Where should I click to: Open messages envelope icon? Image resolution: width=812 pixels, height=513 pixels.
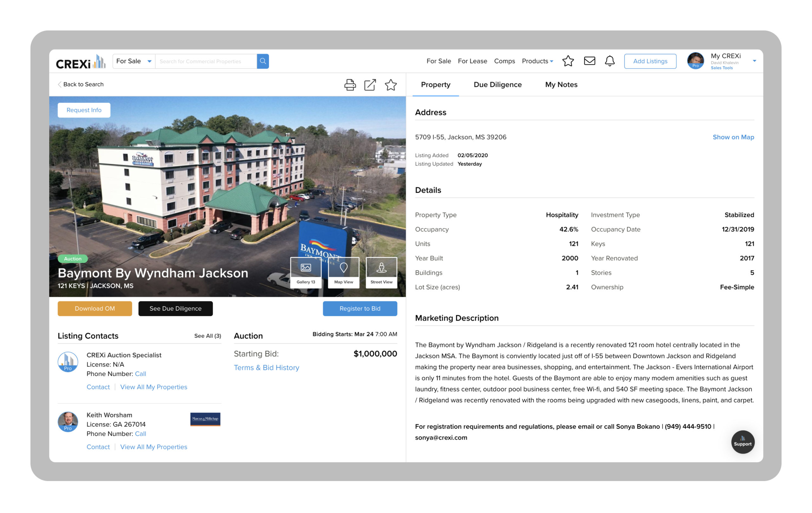(589, 61)
